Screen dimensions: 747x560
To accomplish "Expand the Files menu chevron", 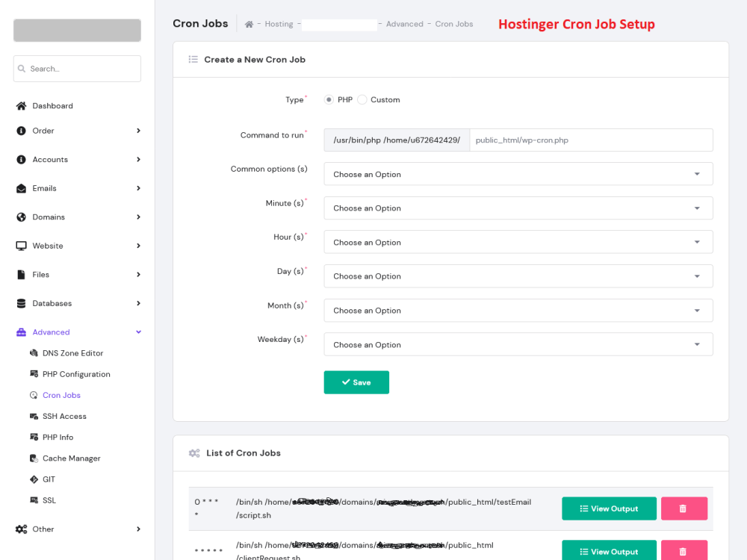I will click(139, 274).
